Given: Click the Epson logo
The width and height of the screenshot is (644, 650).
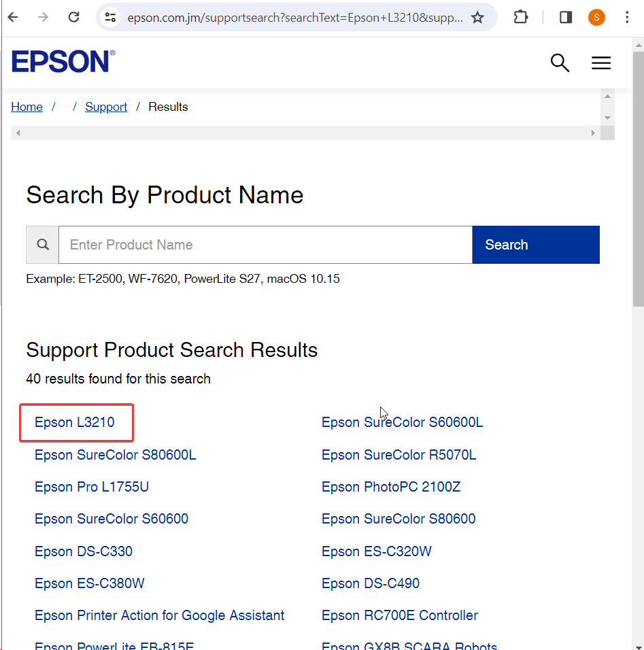Looking at the screenshot, I should (x=63, y=62).
